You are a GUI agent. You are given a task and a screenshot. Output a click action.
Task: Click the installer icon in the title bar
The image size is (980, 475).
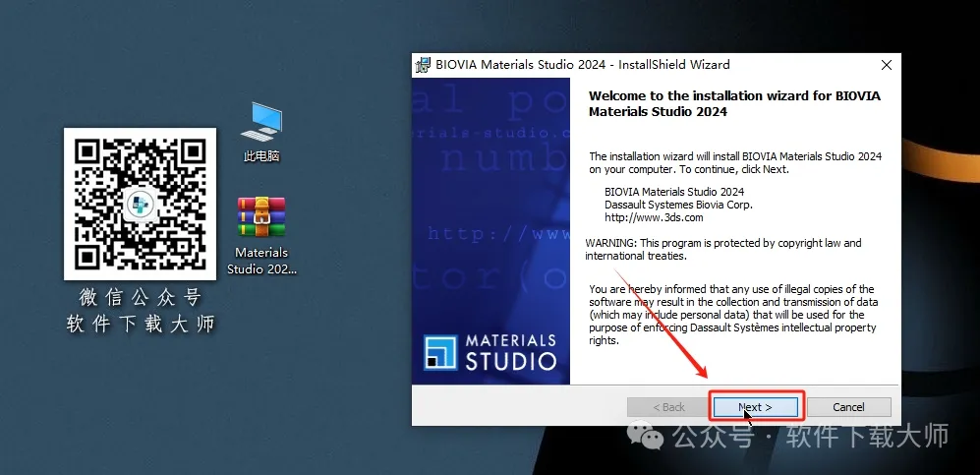[423, 65]
